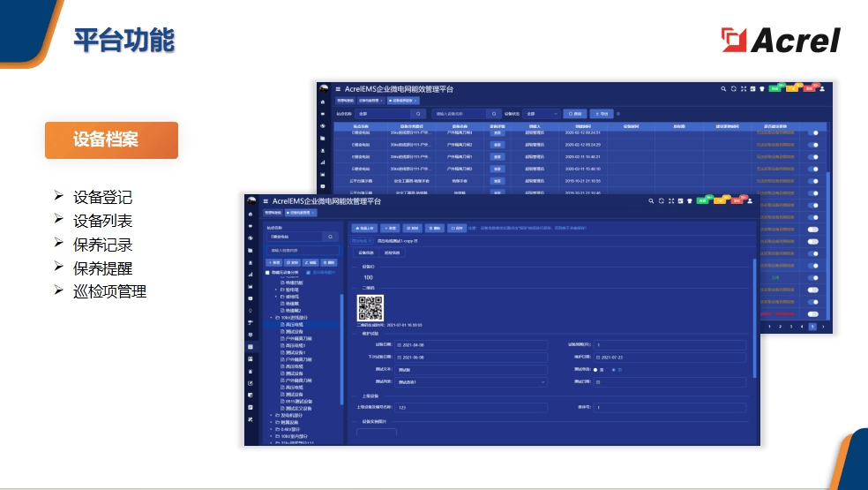Viewport: 868px width, 490px height.
Task: Click the wrench tools icon in the front sidebar
Action: pyautogui.click(x=251, y=419)
